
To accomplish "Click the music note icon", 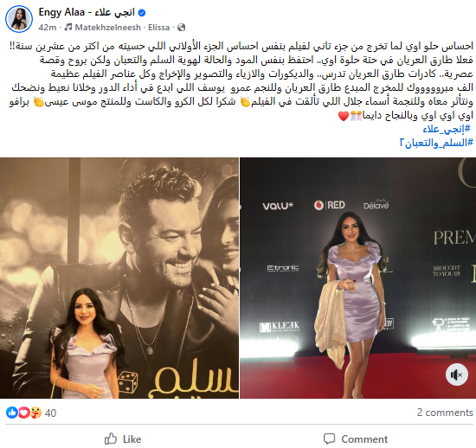I will click(x=68, y=28).
